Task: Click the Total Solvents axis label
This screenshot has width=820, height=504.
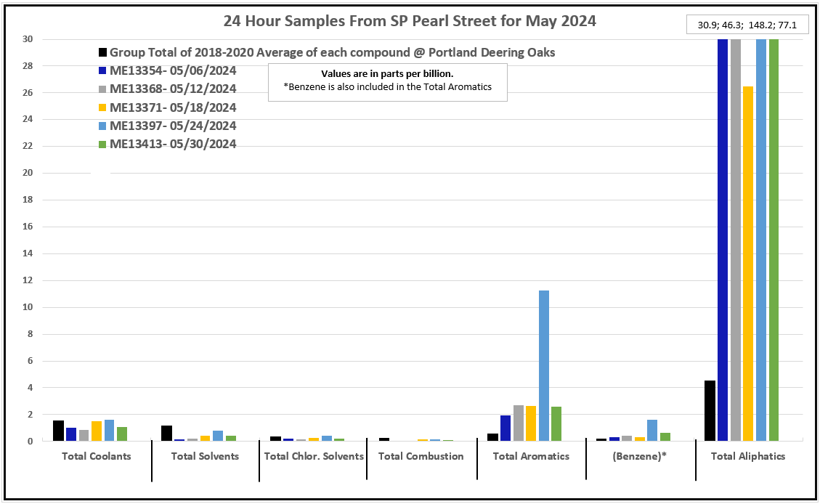Action: (205, 457)
